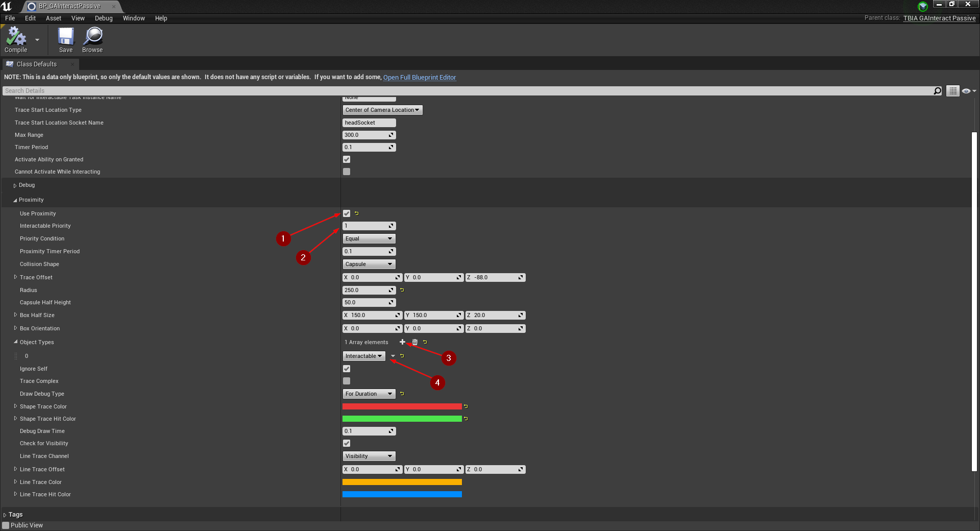
Task: Save the blueprint asset
Action: tap(66, 40)
